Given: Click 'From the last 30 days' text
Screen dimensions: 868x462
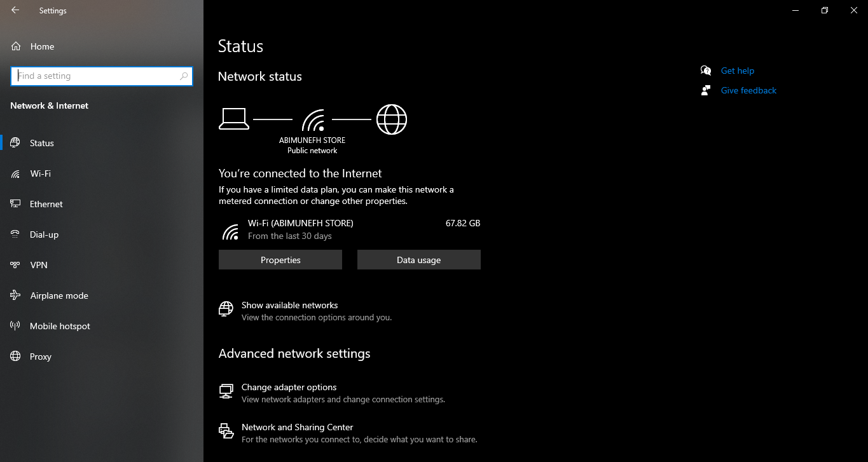Looking at the screenshot, I should (290, 236).
